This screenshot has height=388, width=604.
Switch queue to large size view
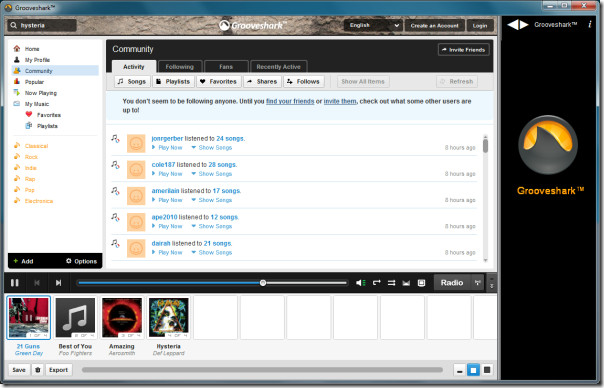[x=487, y=370]
